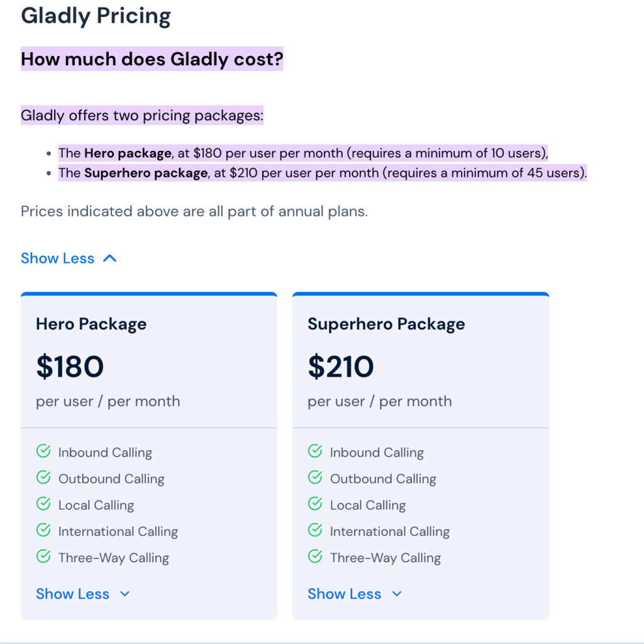Click the checkmark beside Superhero Outbound Calling
This screenshot has width=644, height=644.
tap(314, 477)
